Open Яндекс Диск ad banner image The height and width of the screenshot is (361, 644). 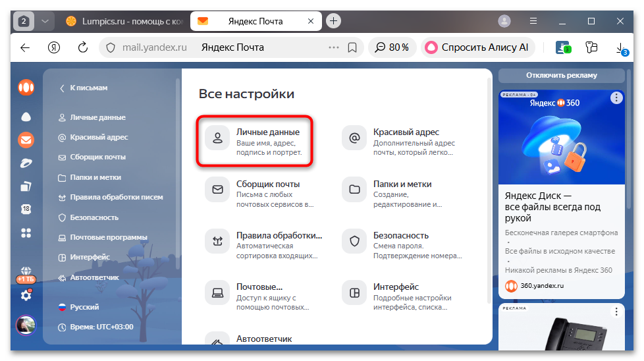562,137
